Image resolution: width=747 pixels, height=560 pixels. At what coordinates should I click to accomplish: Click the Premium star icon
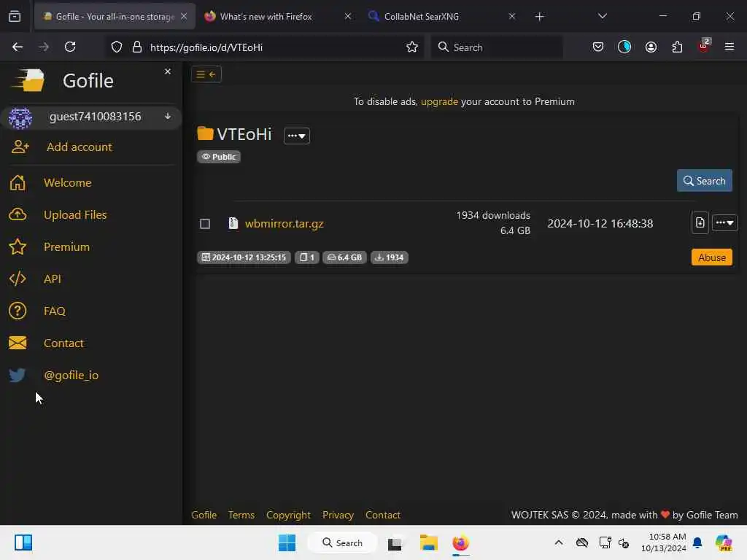click(18, 246)
